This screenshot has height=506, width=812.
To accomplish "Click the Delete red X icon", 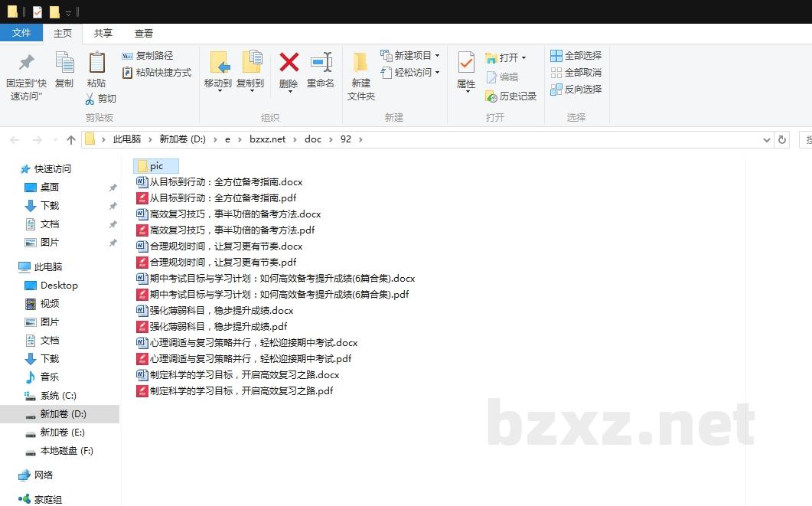I will pos(289,63).
